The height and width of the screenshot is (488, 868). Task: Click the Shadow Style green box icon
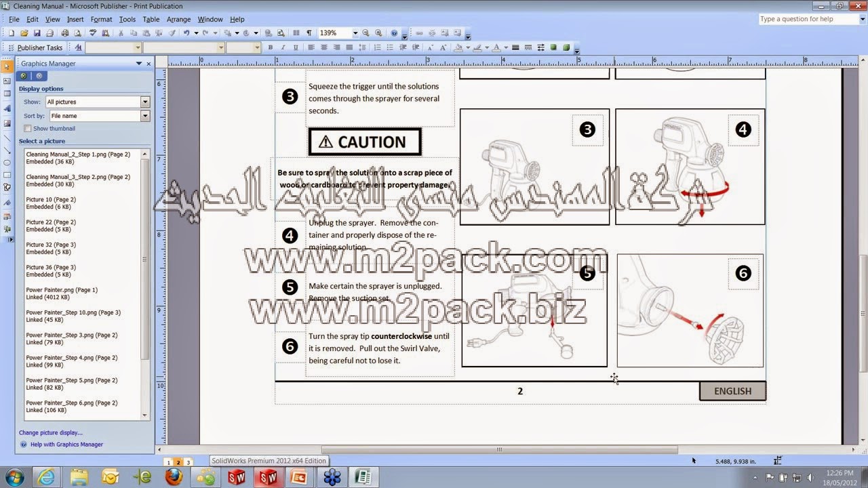(553, 47)
